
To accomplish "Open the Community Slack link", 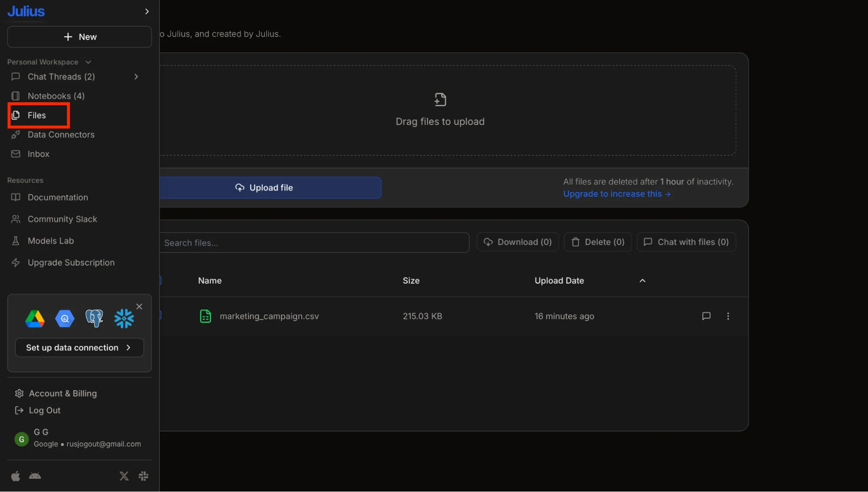I will click(62, 219).
